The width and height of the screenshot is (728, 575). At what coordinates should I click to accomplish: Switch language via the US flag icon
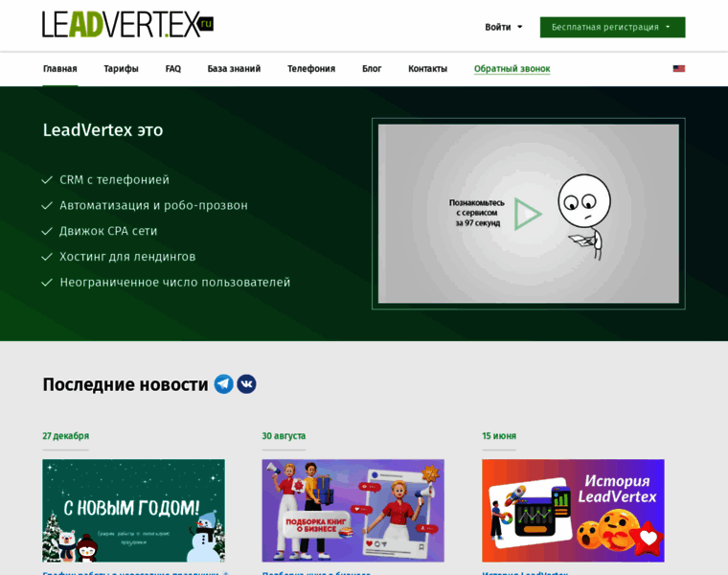[679, 68]
